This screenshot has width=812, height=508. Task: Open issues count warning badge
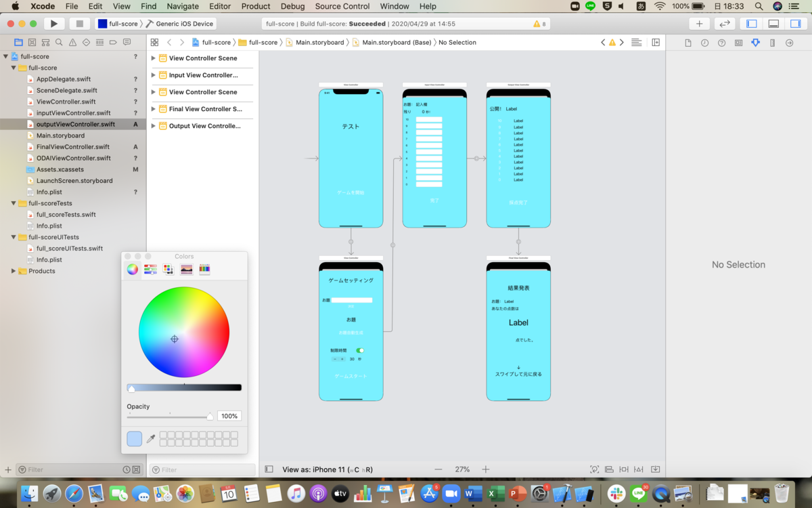click(539, 24)
